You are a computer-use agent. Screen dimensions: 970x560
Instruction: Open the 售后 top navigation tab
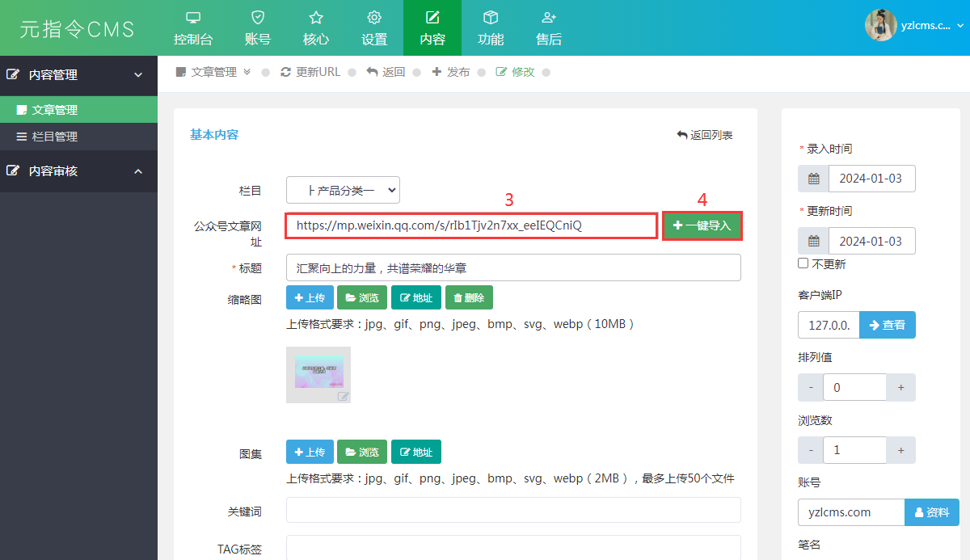point(549,27)
